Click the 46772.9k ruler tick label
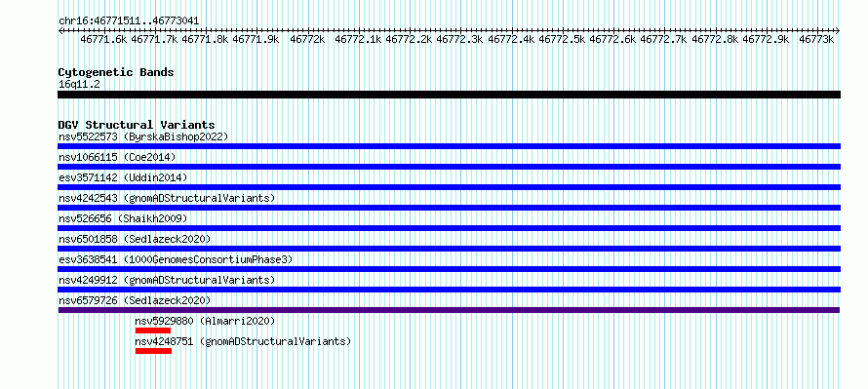The height and width of the screenshot is (389, 868). [x=766, y=39]
